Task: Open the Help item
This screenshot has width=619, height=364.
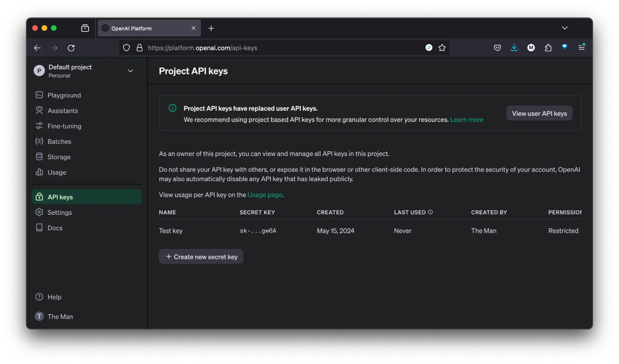Action: (x=48, y=297)
